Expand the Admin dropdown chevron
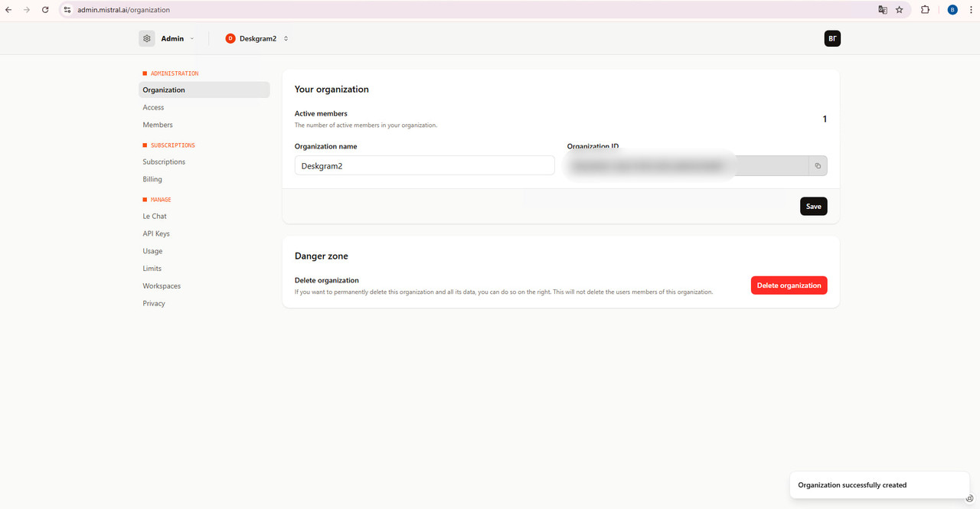The image size is (980, 509). 191,38
